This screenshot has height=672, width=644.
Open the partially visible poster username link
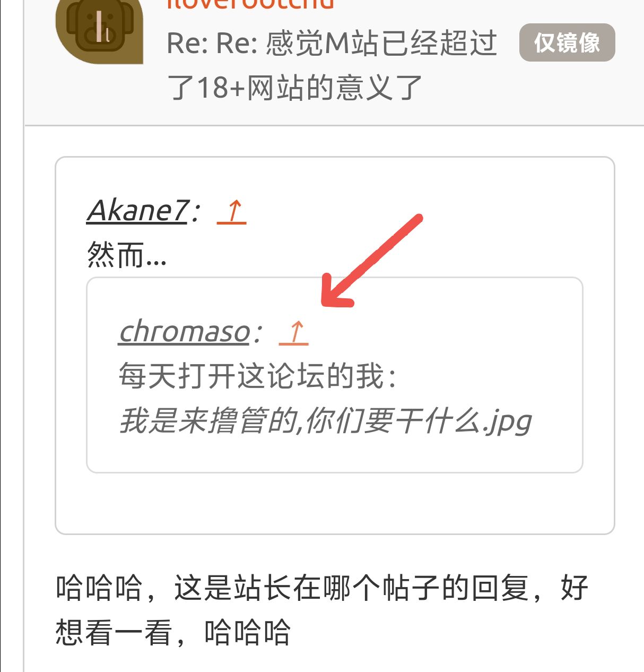pyautogui.click(x=250, y=5)
